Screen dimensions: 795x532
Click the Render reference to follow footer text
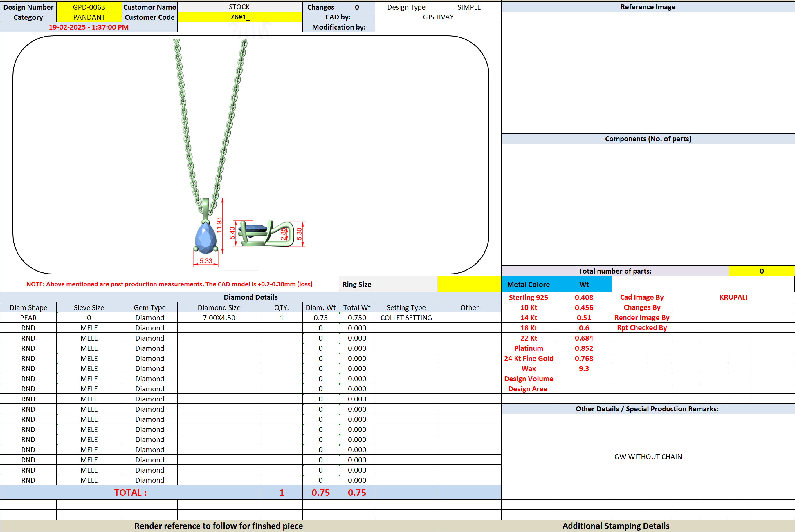(219, 526)
